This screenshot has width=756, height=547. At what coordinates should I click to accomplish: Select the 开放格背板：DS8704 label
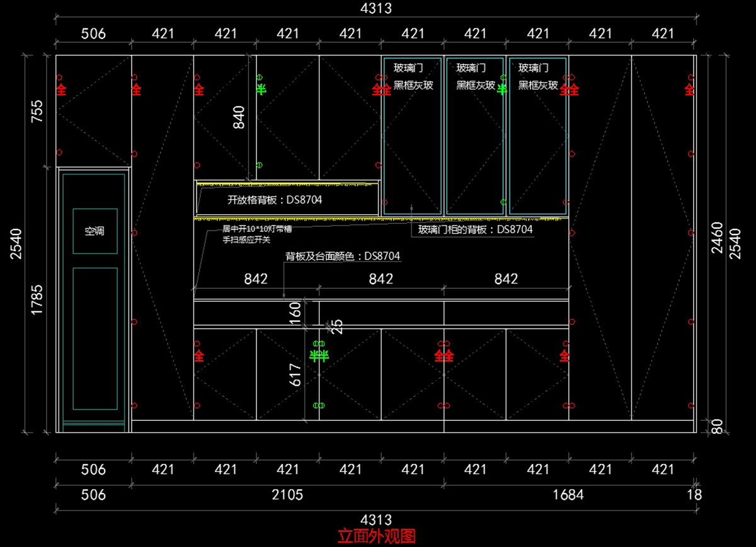[274, 200]
